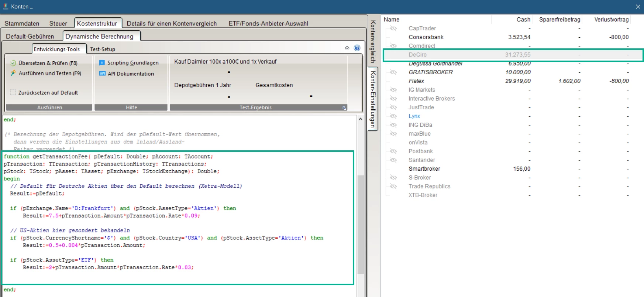Click the blue help question mark icon
This screenshot has height=297, width=644.
357,48
